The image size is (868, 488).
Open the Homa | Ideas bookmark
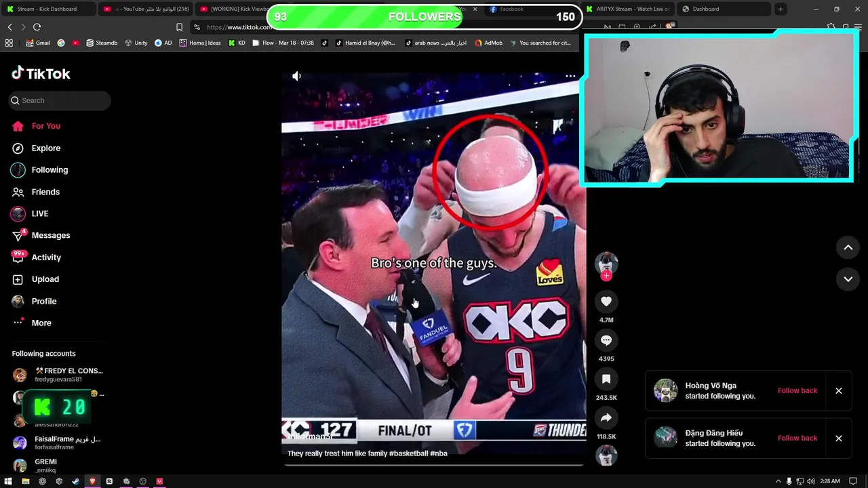point(199,43)
